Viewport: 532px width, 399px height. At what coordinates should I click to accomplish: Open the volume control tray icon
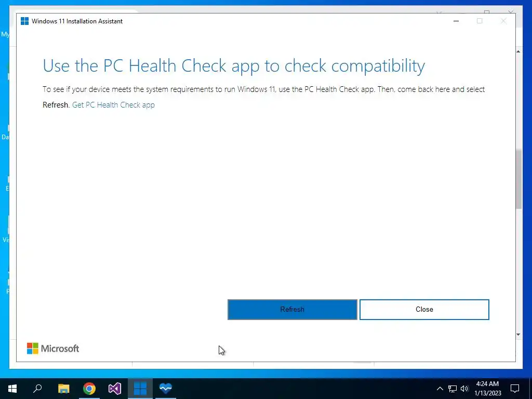[x=464, y=389]
